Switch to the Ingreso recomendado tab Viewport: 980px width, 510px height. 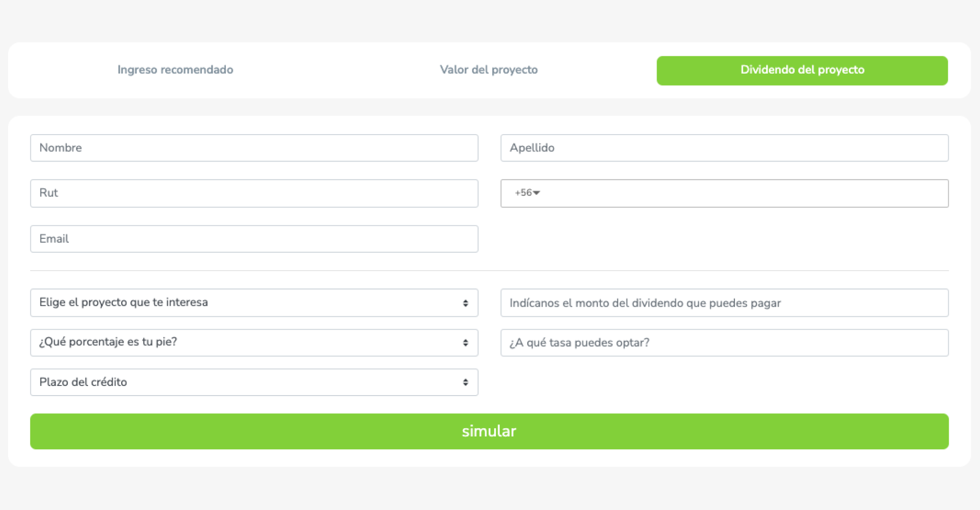tap(175, 70)
